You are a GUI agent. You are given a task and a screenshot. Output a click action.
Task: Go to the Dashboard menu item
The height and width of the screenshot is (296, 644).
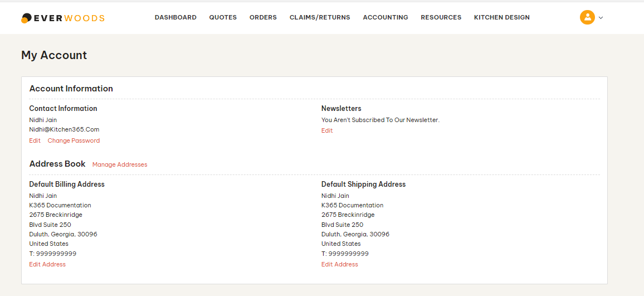pyautogui.click(x=175, y=17)
